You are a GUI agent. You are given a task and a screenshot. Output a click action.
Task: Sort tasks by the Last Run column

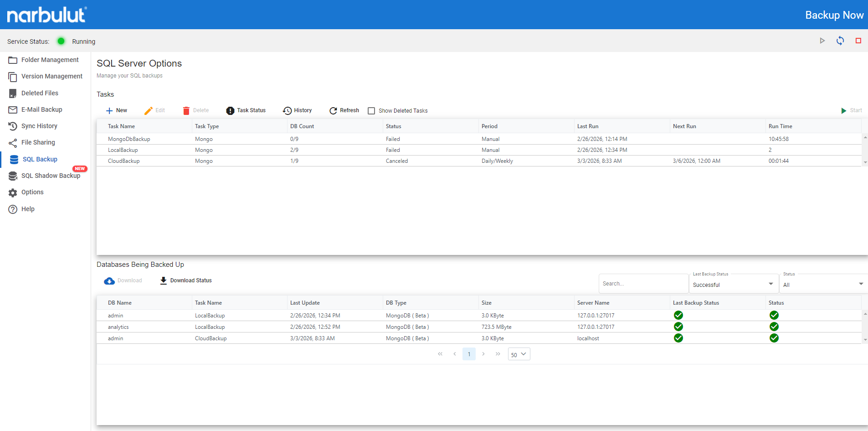(x=587, y=126)
